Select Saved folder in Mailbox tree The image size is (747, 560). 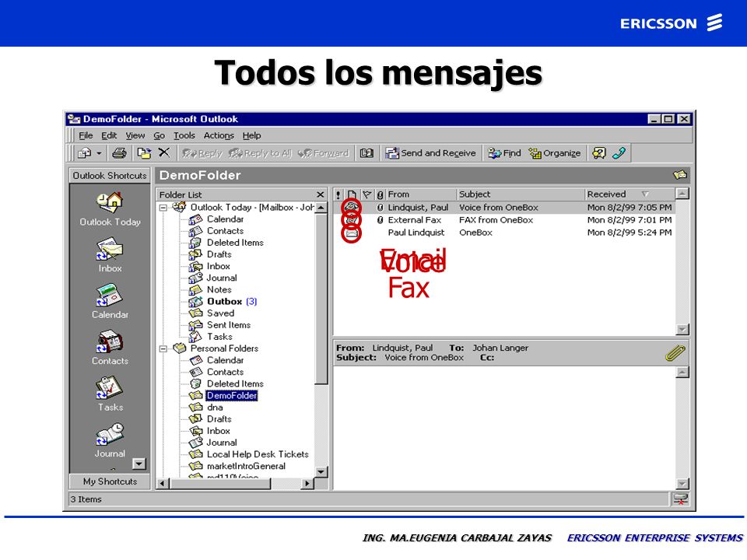(x=220, y=313)
